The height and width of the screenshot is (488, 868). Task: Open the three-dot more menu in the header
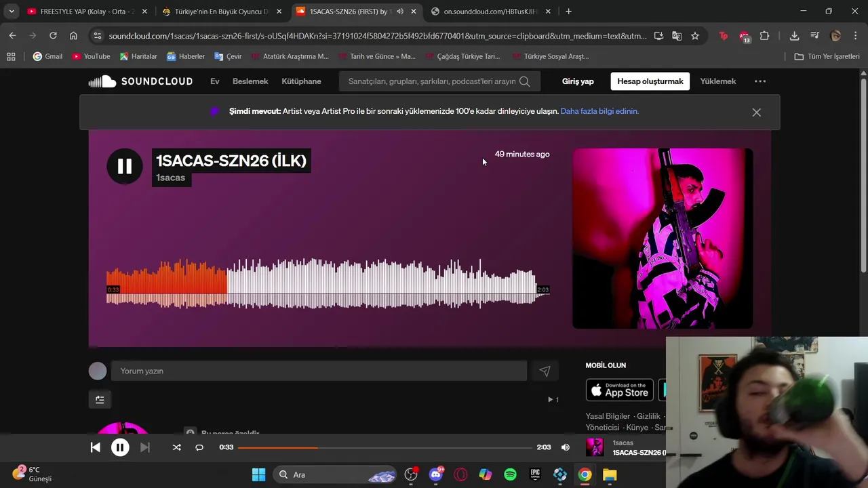tap(760, 81)
